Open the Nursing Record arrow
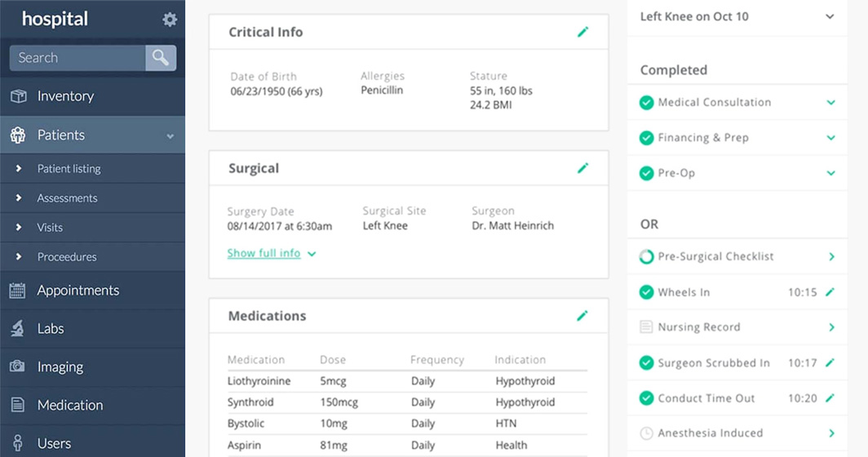 [x=831, y=327]
